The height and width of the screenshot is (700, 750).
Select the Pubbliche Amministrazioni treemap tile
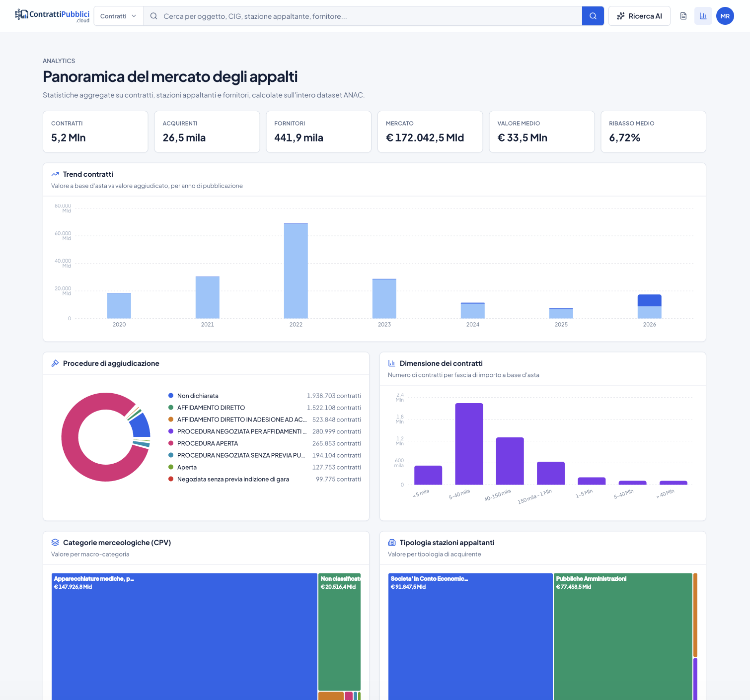tap(623, 636)
